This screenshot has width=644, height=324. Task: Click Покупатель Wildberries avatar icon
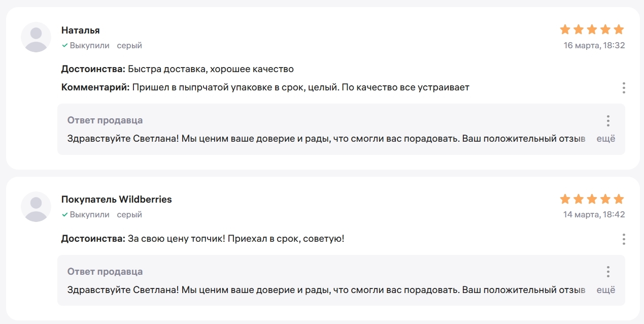pyautogui.click(x=36, y=207)
